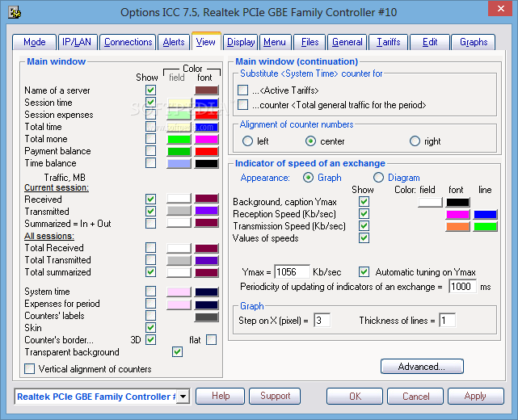Enable Show for System time

click(150, 292)
